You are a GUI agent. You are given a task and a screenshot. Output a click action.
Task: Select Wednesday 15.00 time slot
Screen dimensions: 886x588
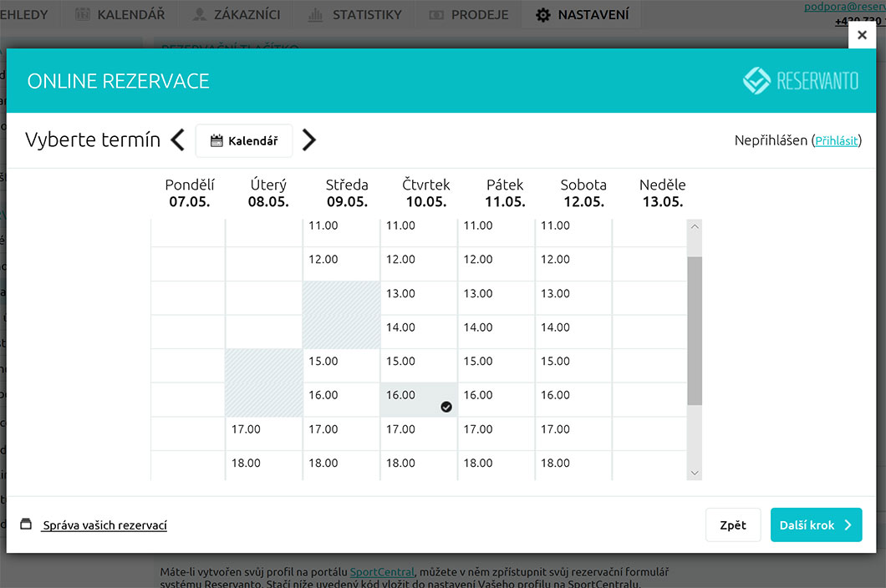341,365
